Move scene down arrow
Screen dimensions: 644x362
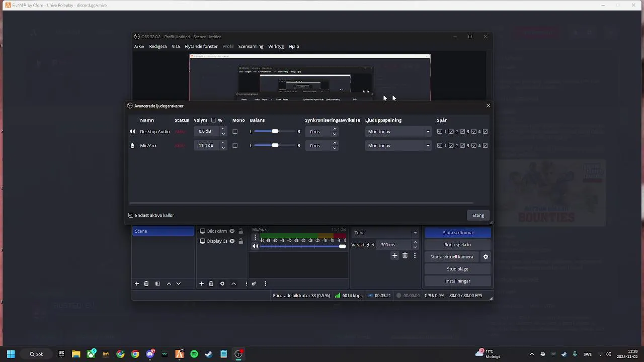(178, 284)
